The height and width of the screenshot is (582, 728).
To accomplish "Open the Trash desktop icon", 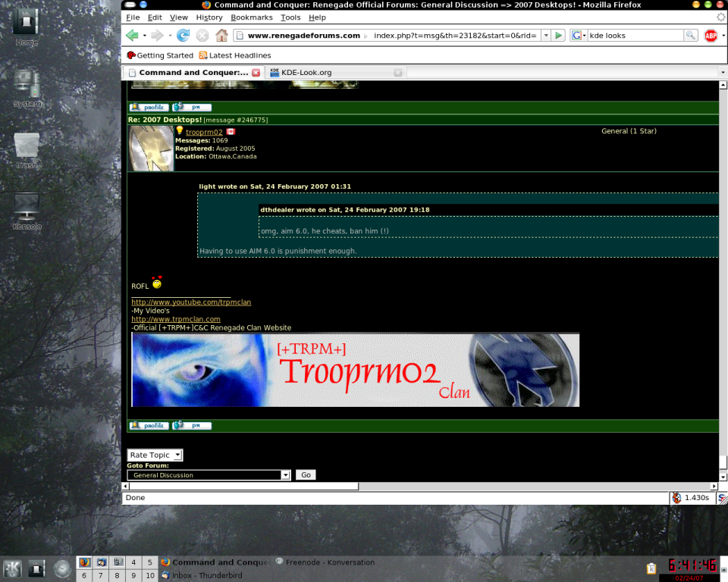I will click(27, 146).
